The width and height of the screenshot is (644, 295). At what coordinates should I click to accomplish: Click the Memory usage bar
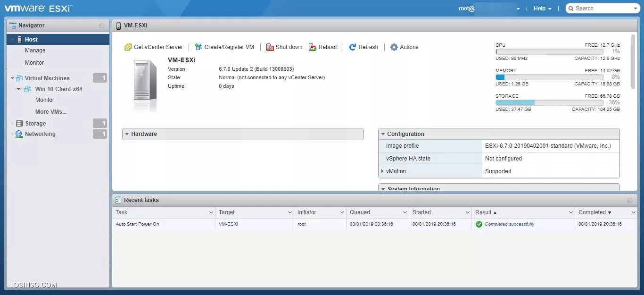click(x=550, y=77)
